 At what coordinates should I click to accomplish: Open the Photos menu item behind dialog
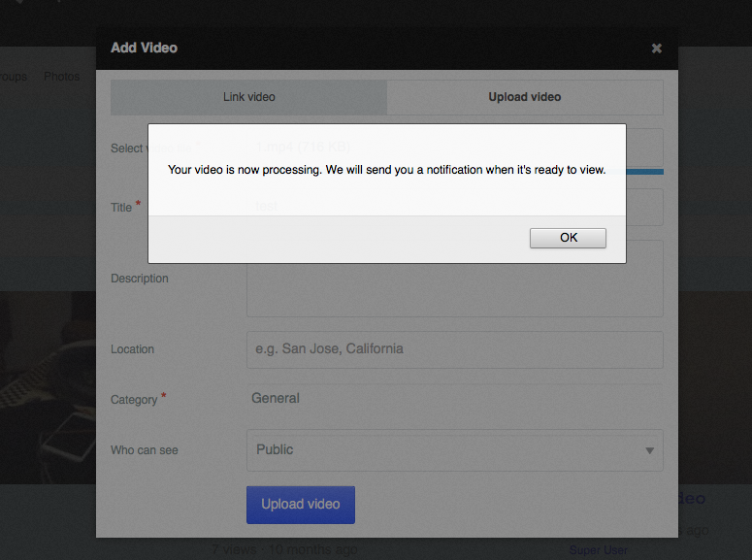click(x=61, y=77)
